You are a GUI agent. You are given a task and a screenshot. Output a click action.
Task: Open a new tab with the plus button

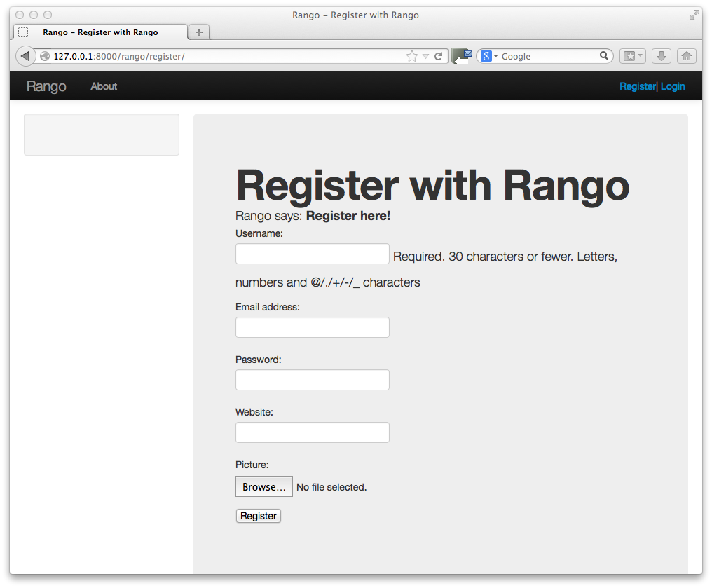pos(198,31)
